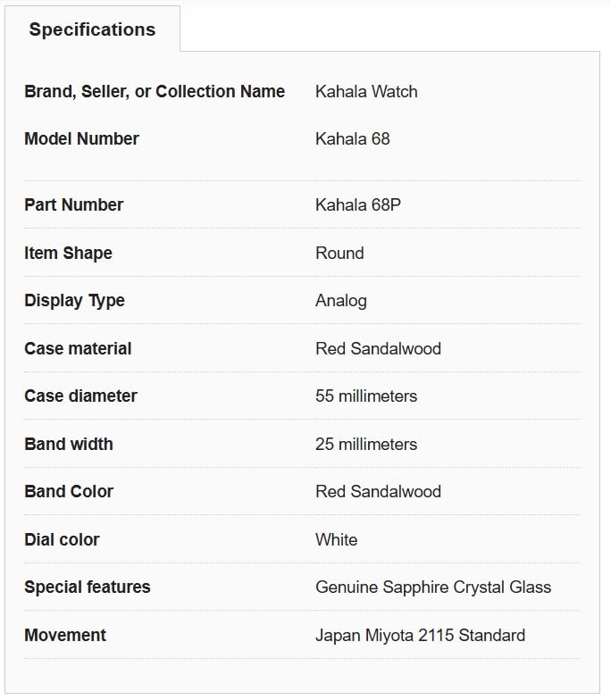611x700 pixels.
Task: Select the Japan Miyota 2115 Standard value
Action: 420,635
